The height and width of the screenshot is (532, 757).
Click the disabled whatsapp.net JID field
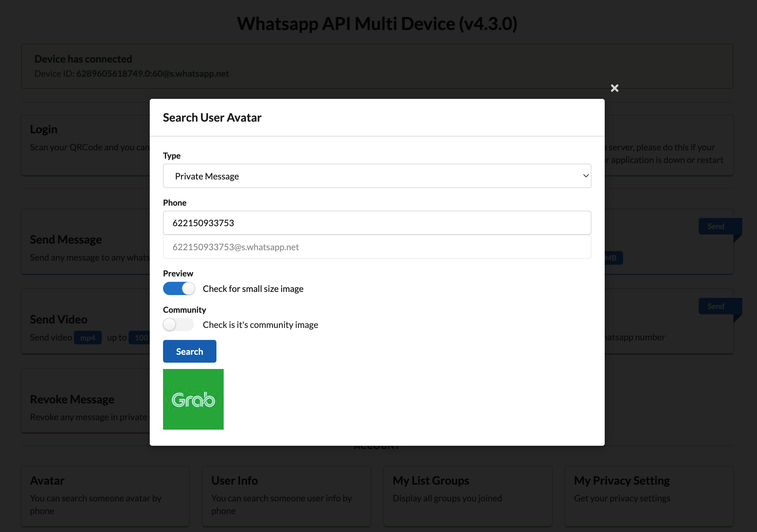coord(377,247)
